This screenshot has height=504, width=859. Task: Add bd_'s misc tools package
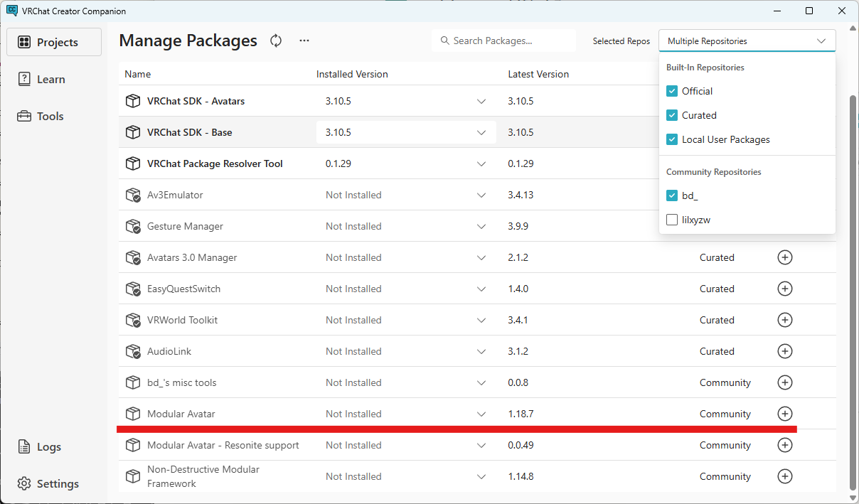pyautogui.click(x=785, y=382)
